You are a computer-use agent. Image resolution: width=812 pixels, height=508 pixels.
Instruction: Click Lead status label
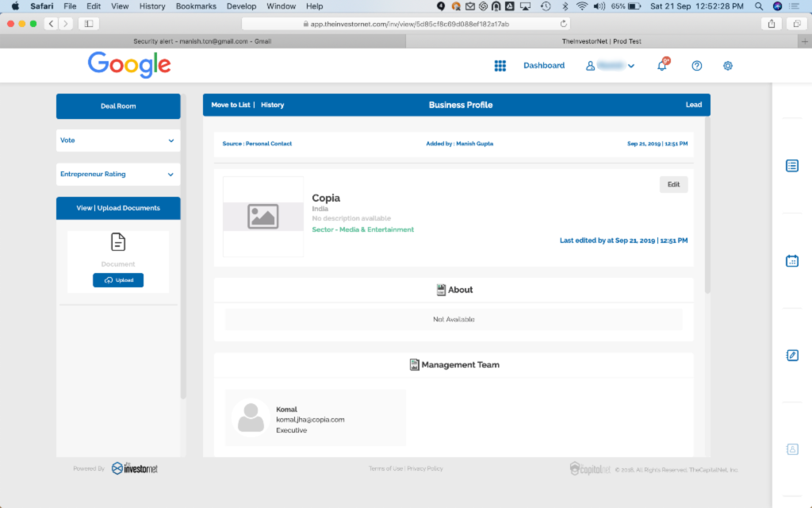[x=694, y=105]
